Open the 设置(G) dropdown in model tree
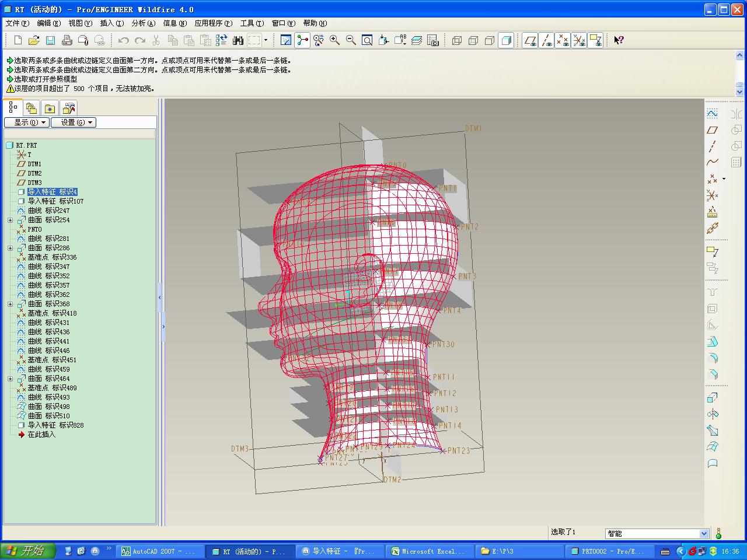 click(x=73, y=123)
